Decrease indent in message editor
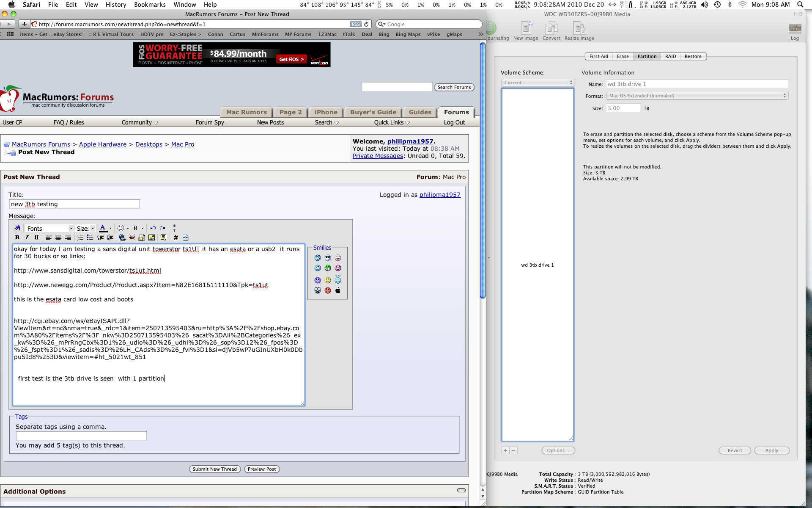The width and height of the screenshot is (812, 508). click(x=100, y=237)
